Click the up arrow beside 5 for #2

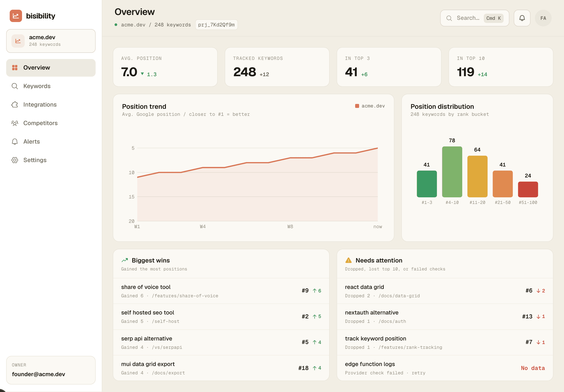314,317
